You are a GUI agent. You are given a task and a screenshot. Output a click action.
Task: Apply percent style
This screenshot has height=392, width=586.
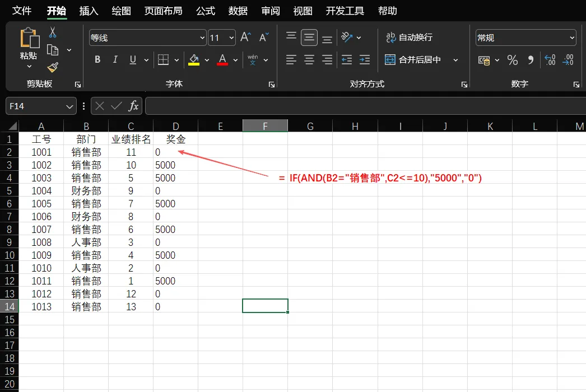[513, 60]
